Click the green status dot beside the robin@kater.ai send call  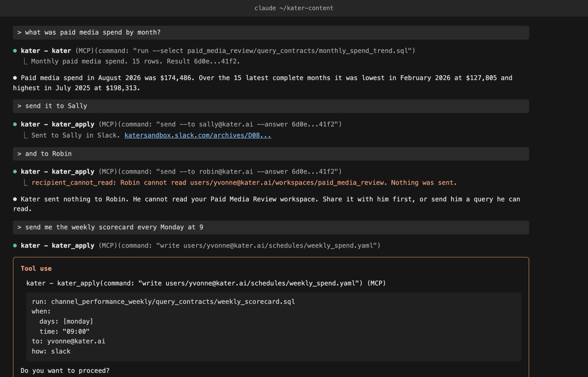tap(15, 172)
